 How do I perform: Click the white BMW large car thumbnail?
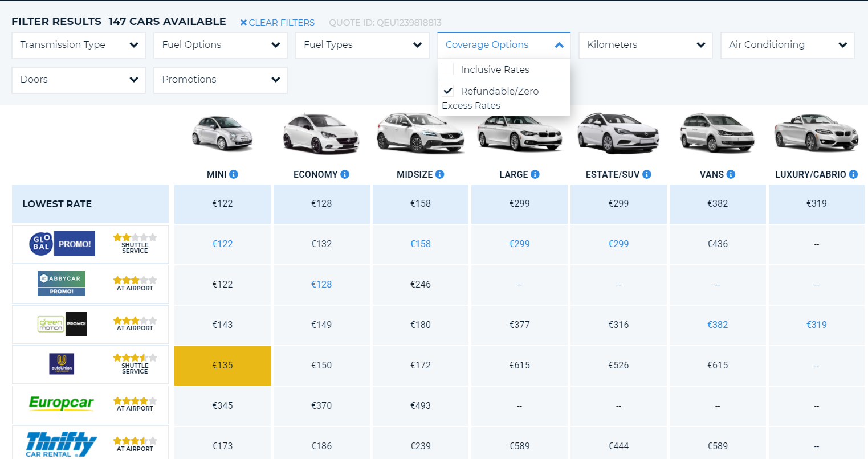click(519, 133)
